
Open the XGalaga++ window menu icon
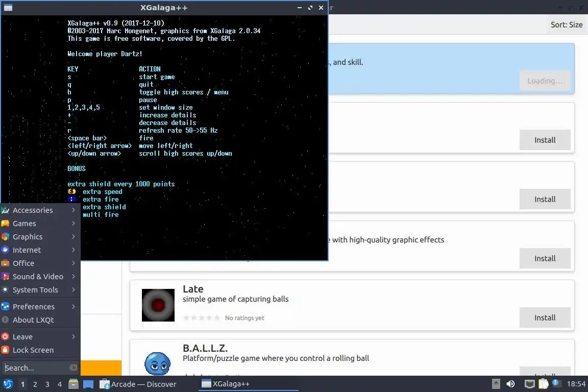[x=8, y=8]
